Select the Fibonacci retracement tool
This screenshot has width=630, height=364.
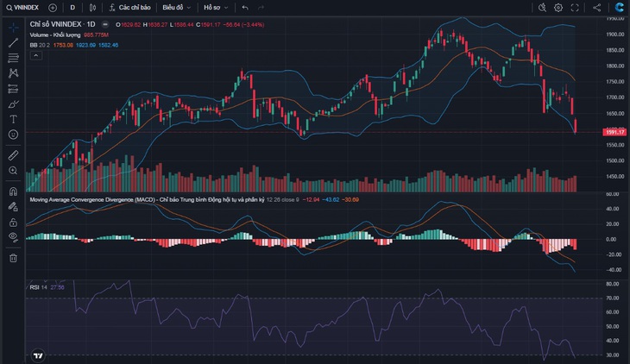tap(13, 58)
